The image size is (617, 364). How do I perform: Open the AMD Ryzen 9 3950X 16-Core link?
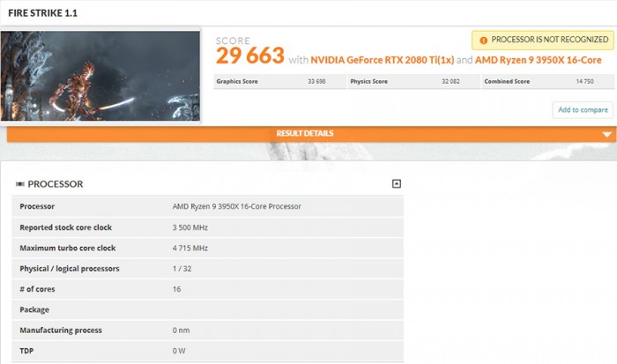point(538,60)
